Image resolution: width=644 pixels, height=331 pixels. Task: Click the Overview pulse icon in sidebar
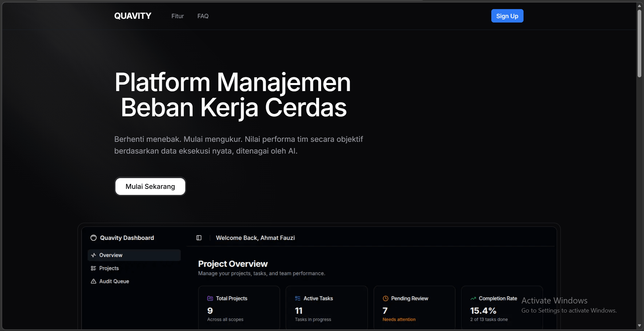coord(93,255)
